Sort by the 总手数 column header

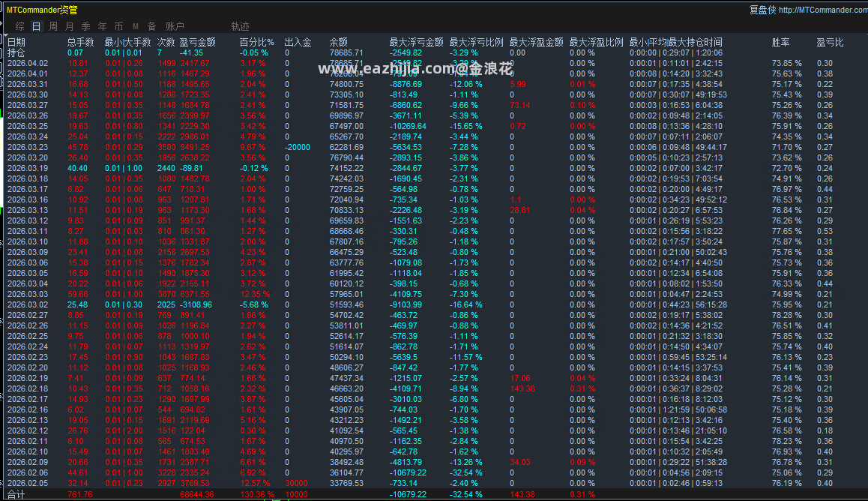click(81, 42)
